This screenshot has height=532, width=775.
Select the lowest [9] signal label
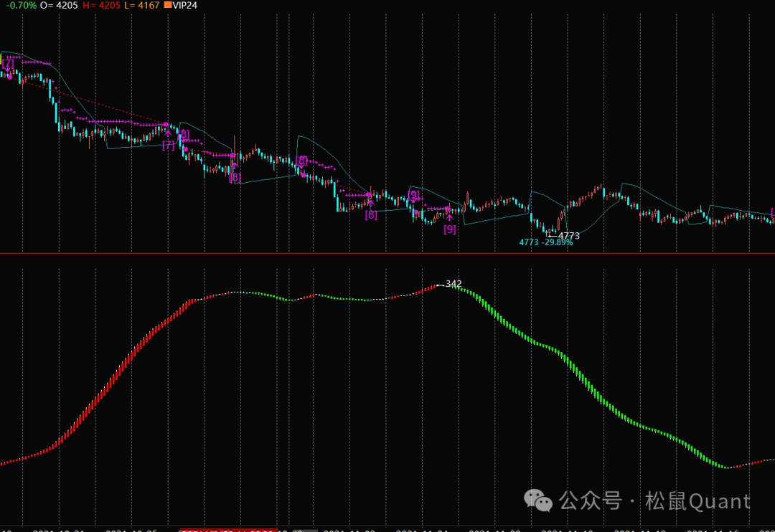click(x=449, y=229)
